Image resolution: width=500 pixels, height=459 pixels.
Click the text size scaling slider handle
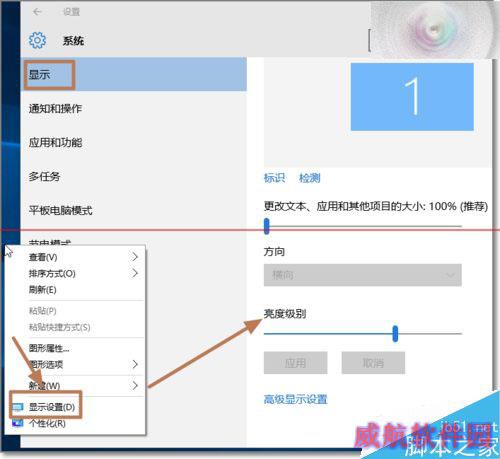[x=266, y=226]
